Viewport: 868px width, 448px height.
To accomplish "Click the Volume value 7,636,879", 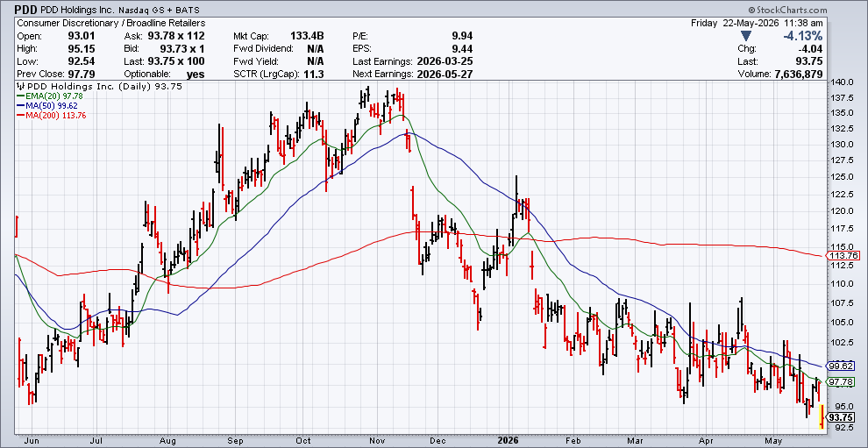I will (x=800, y=74).
